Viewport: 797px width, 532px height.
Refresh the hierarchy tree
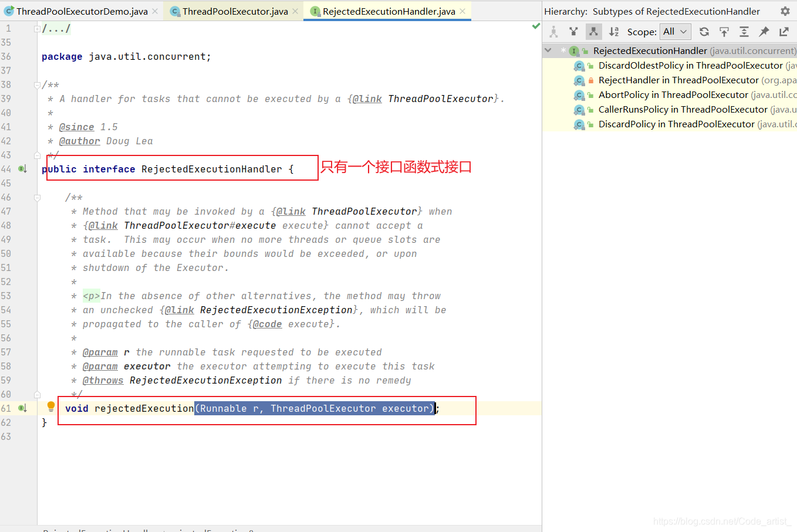tap(704, 32)
